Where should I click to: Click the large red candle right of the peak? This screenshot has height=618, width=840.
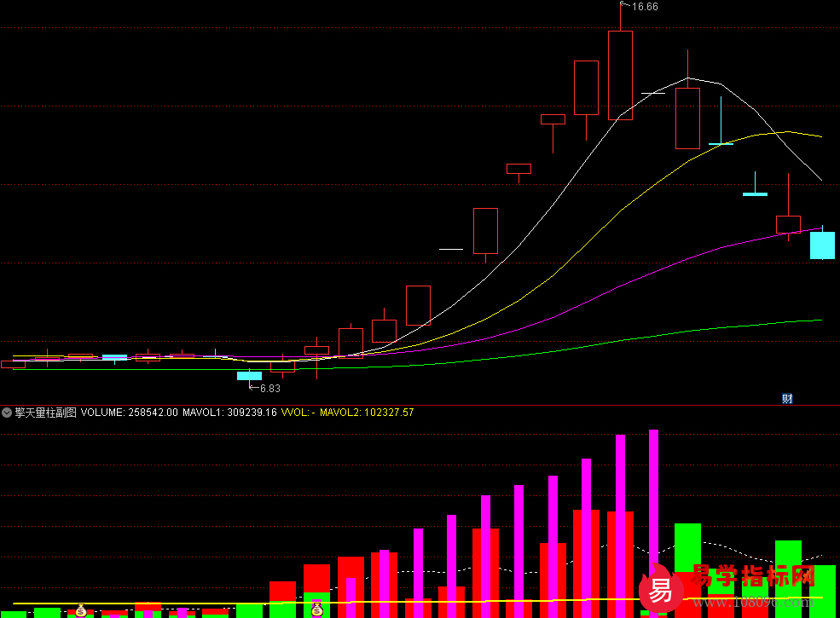pos(687,118)
